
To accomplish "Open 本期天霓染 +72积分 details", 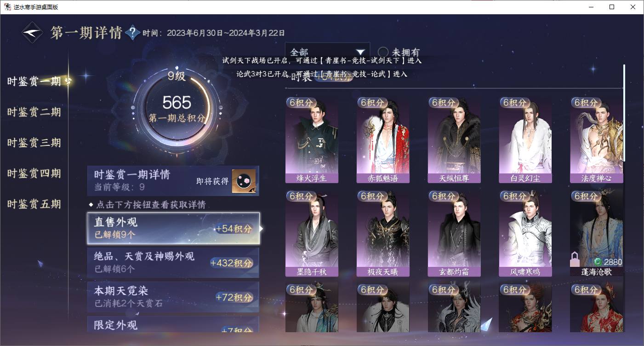I will point(173,297).
